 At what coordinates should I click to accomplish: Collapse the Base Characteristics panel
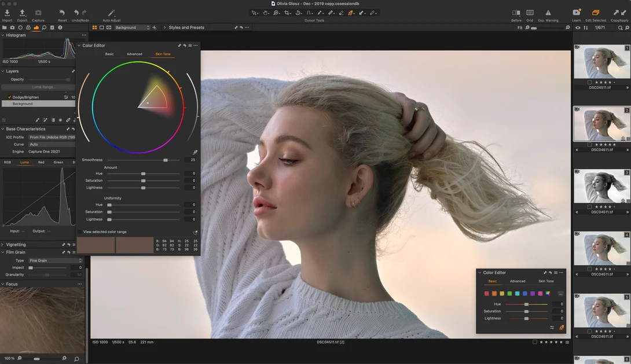[x=3, y=129]
